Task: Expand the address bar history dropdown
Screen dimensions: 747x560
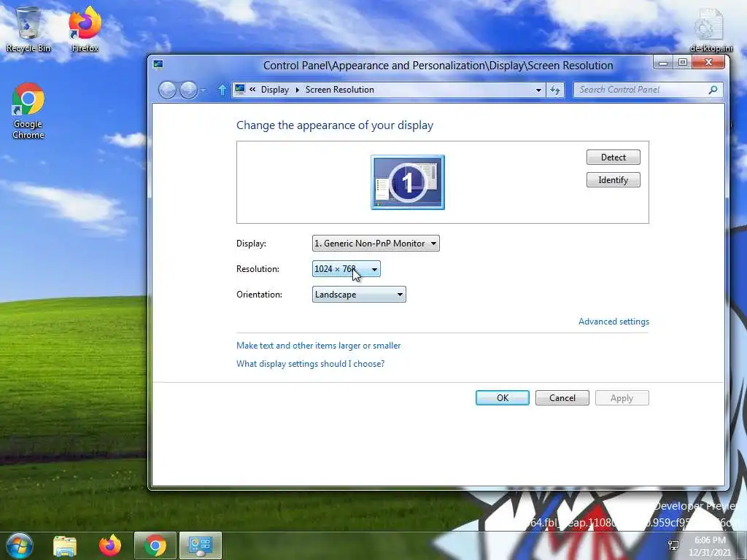Action: click(538, 90)
